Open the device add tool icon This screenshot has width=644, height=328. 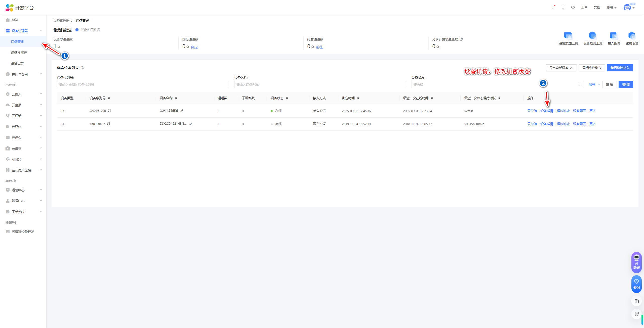tap(568, 36)
